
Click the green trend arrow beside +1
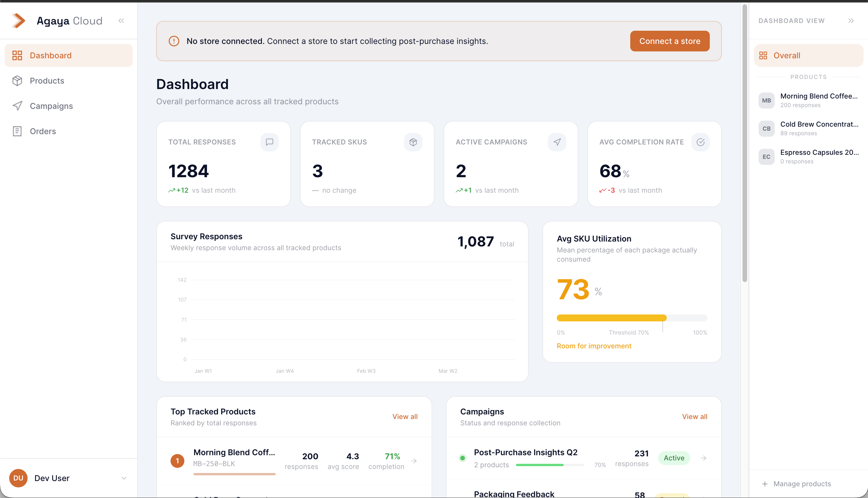[459, 190]
